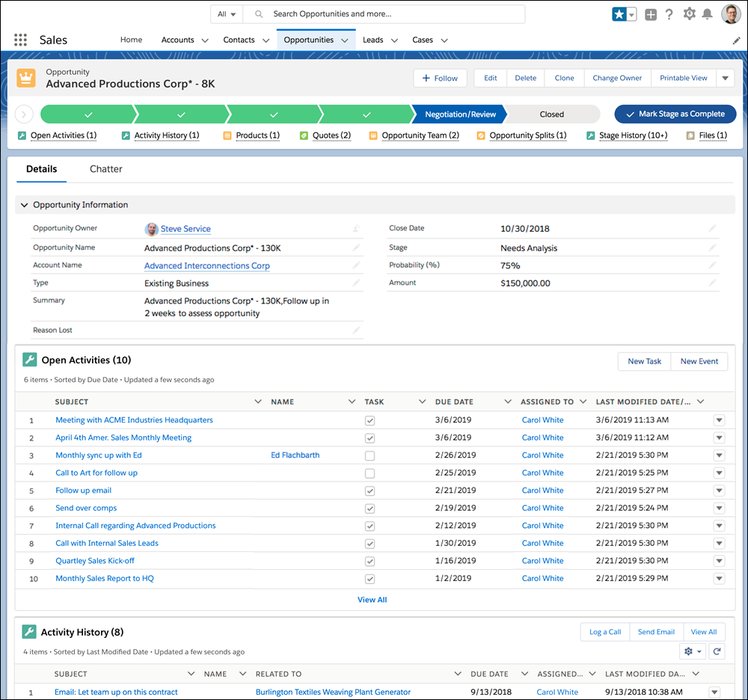Open the global actions plus icon
The width and height of the screenshot is (748, 700).
pos(651,14)
